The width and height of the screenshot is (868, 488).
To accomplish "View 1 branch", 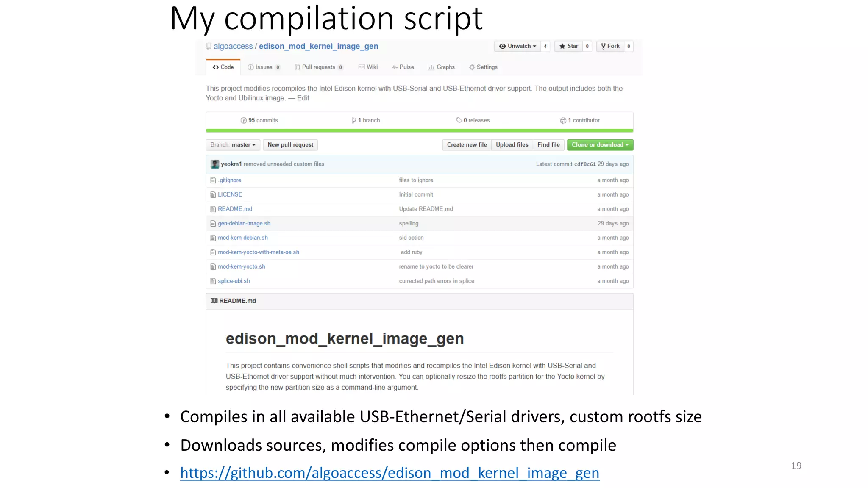I will pos(366,120).
